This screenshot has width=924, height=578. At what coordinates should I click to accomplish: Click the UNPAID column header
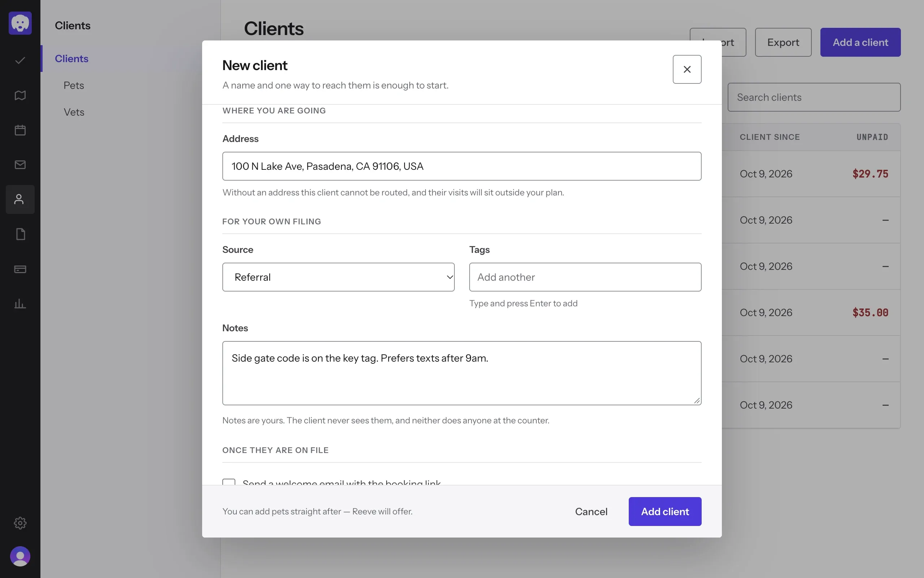pos(872,137)
